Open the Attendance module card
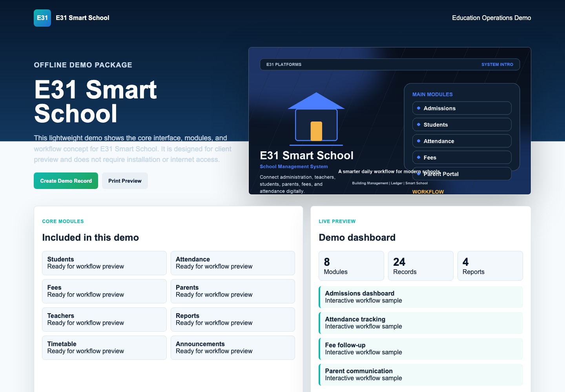 click(x=233, y=263)
